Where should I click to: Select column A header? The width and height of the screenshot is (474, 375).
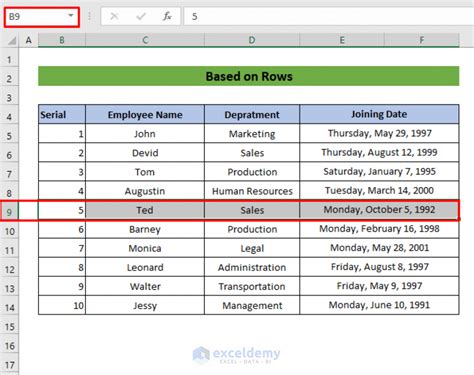29,40
